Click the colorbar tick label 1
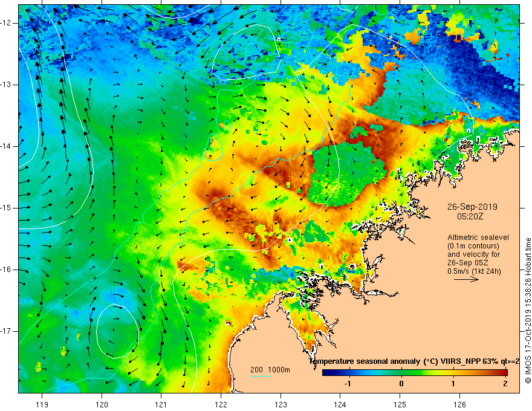 453,384
